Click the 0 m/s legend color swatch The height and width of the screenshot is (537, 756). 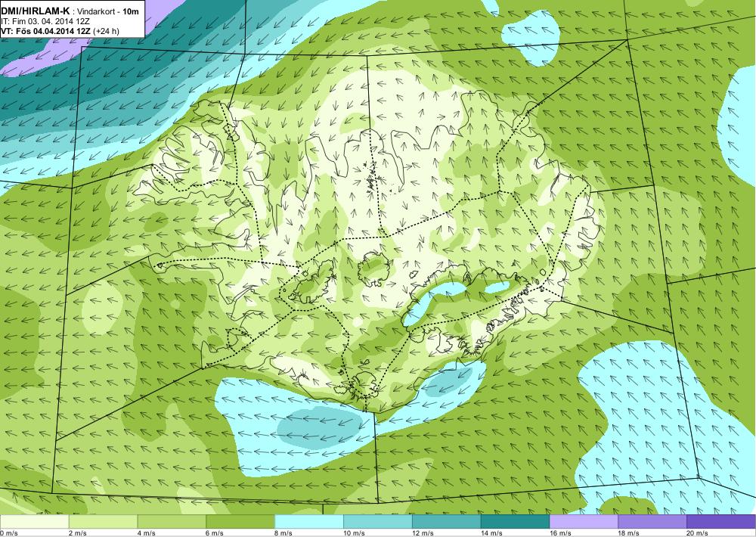[34, 522]
